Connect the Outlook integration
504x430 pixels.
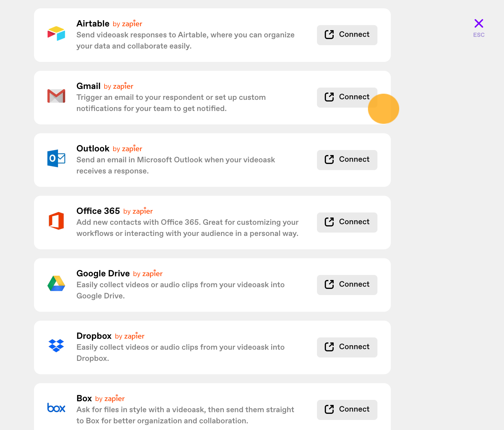click(347, 160)
